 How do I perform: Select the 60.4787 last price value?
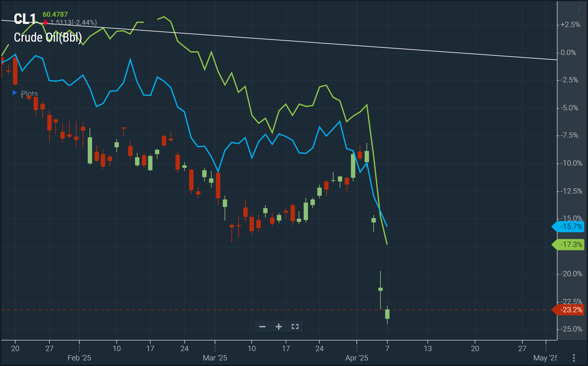coord(55,15)
